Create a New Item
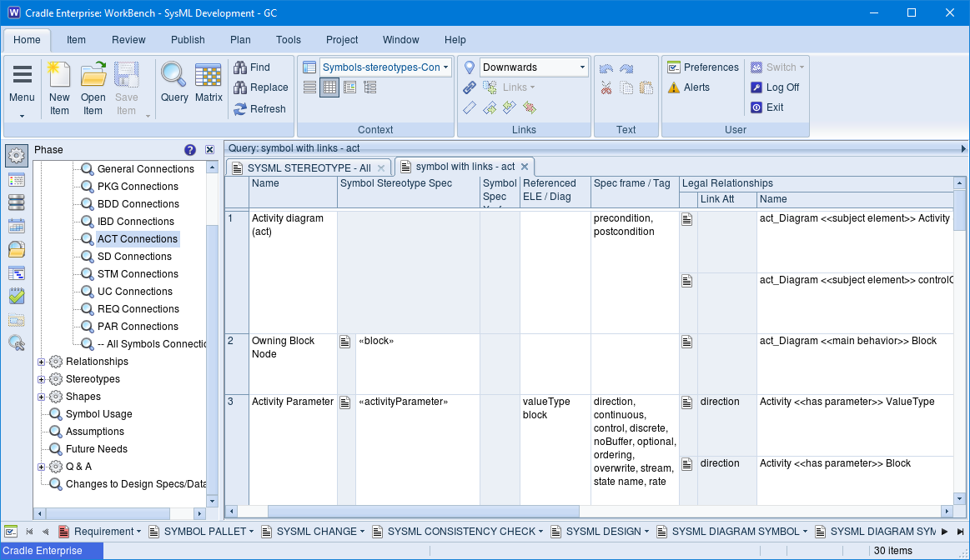The width and height of the screenshot is (970, 560). tap(58, 88)
